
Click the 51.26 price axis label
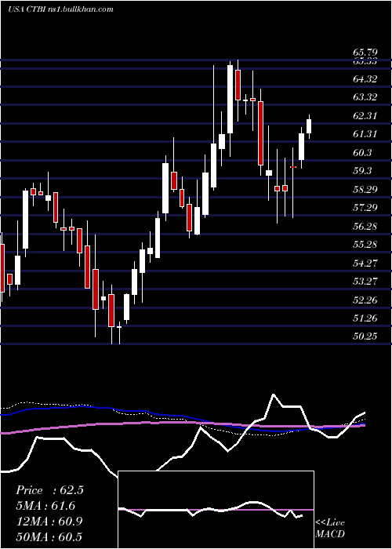(365, 318)
